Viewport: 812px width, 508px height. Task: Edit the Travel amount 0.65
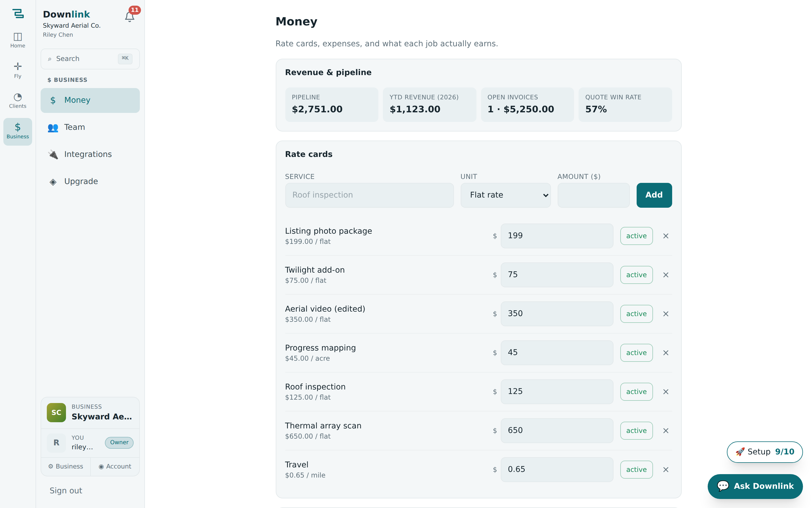coord(557,470)
